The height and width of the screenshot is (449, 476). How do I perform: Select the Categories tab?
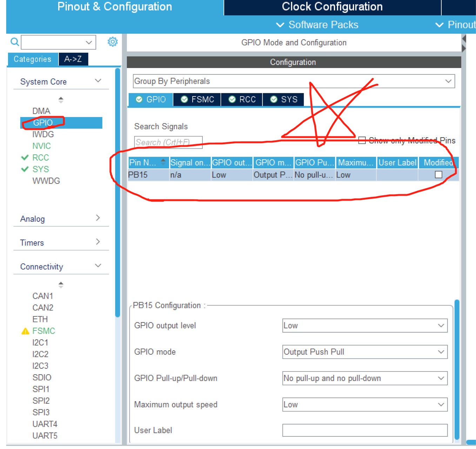tap(33, 59)
